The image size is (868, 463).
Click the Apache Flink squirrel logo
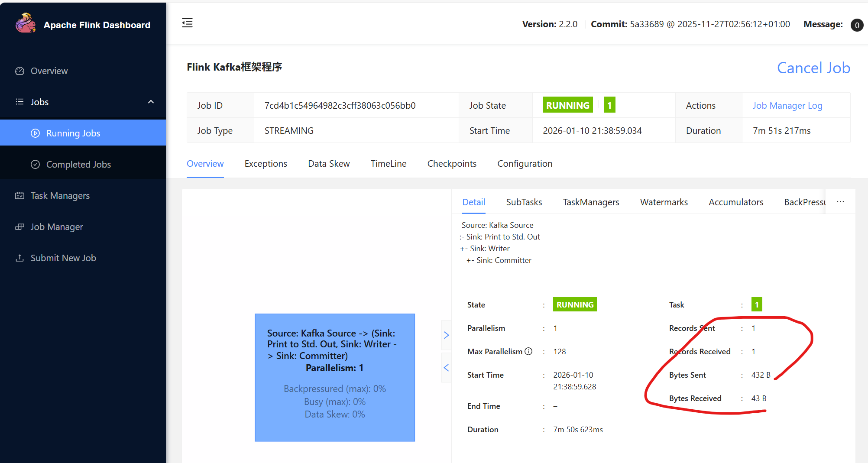click(x=26, y=23)
